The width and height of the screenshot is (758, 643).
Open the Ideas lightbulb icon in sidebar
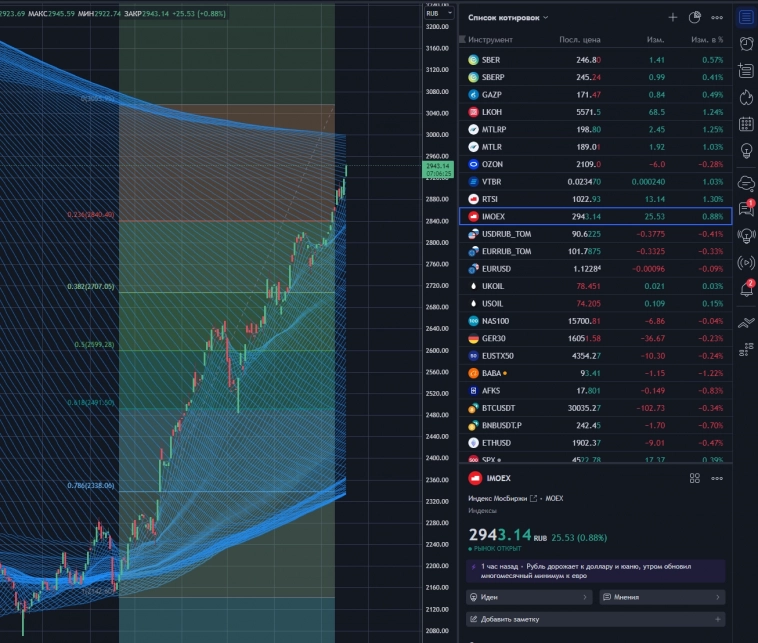[745, 151]
